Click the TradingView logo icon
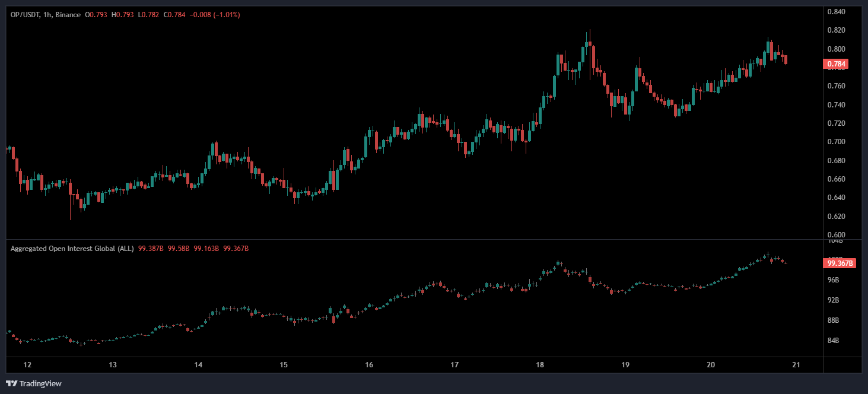 11,383
